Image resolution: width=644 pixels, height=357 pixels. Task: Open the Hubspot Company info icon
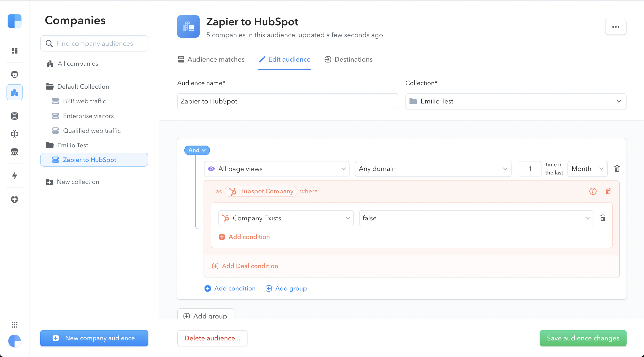point(593,191)
